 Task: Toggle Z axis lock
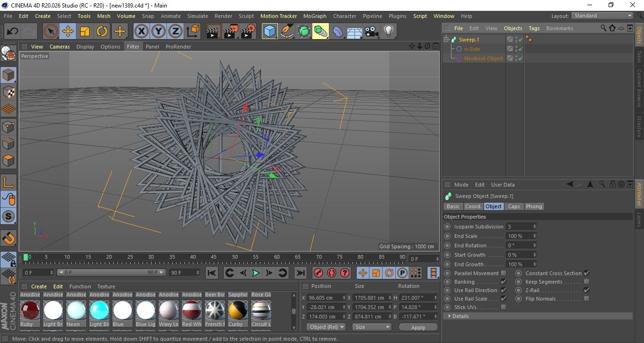pyautogui.click(x=176, y=32)
